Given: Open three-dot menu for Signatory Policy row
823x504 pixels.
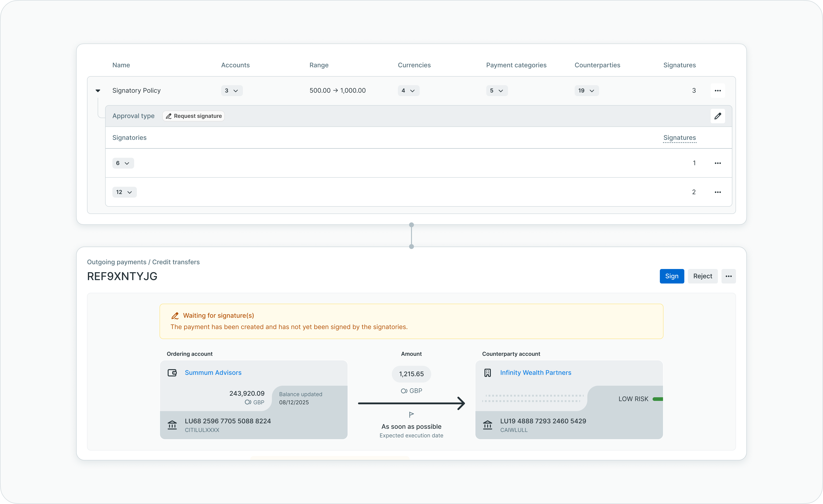Looking at the screenshot, I should pyautogui.click(x=717, y=90).
